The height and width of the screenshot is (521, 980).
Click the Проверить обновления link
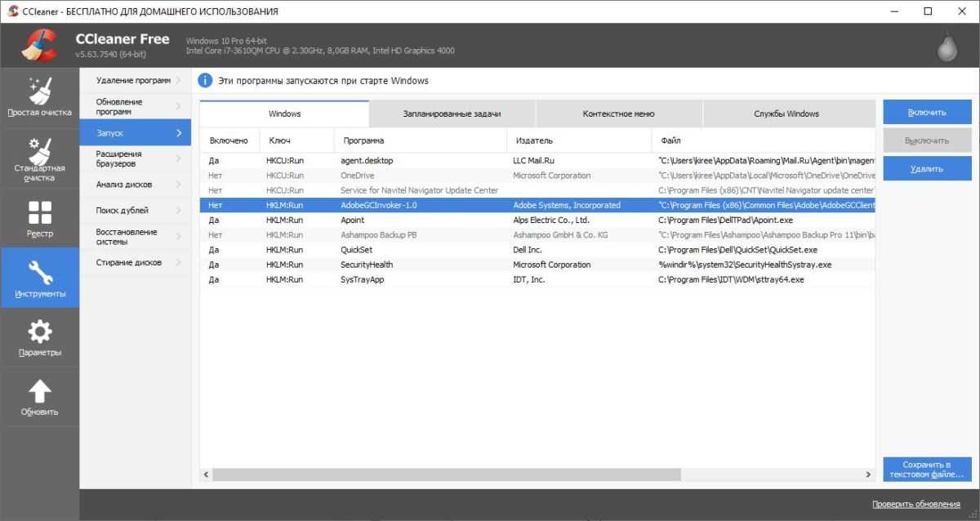[x=915, y=504]
